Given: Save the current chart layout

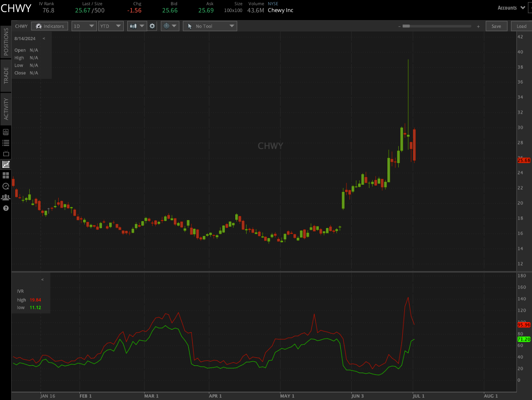Looking at the screenshot, I should 496,26.
